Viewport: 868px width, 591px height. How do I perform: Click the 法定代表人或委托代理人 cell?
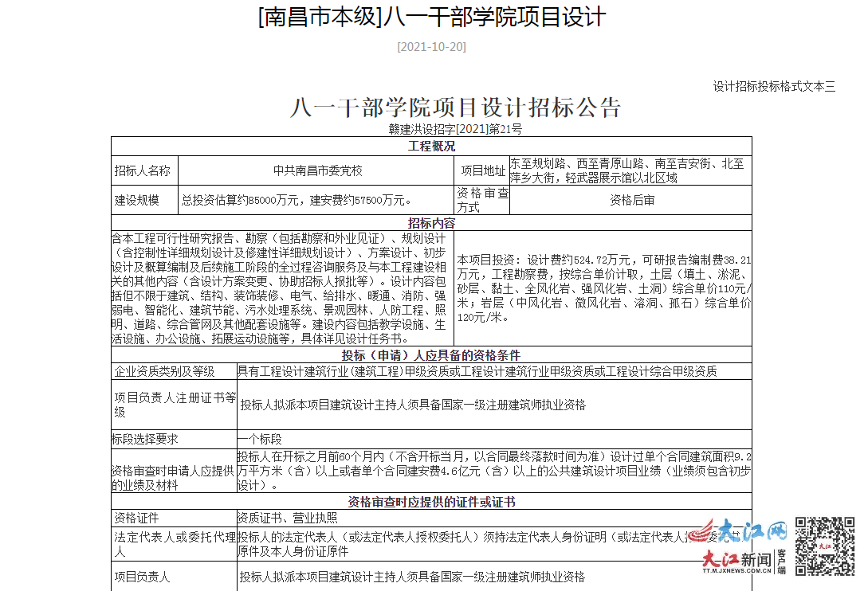tap(175, 544)
